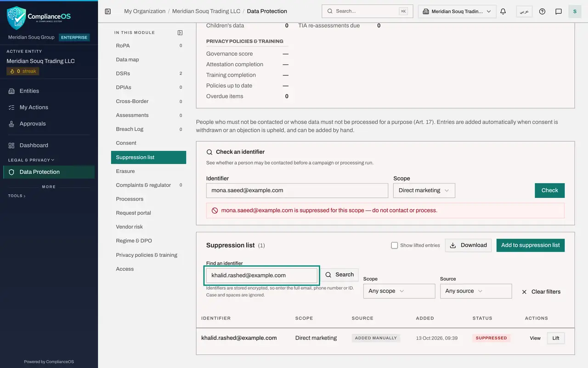Expand the Tools section
Screen dimensions: 588x368
[x=17, y=196]
